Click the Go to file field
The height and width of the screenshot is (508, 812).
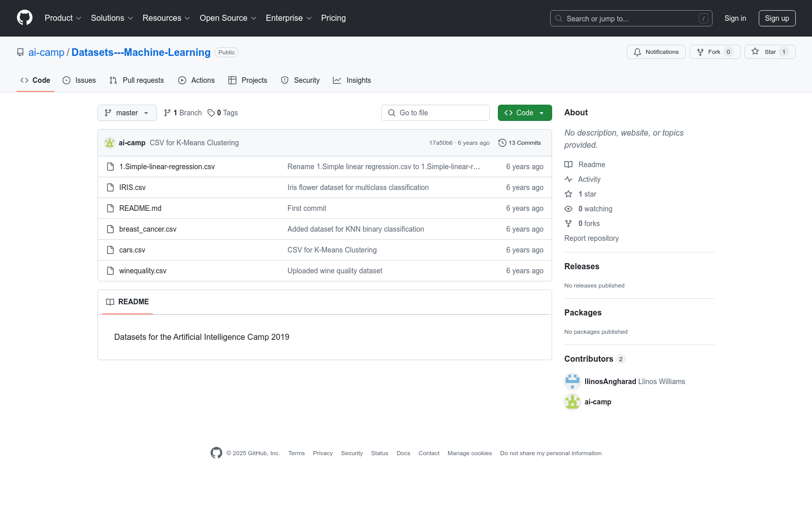(x=435, y=113)
